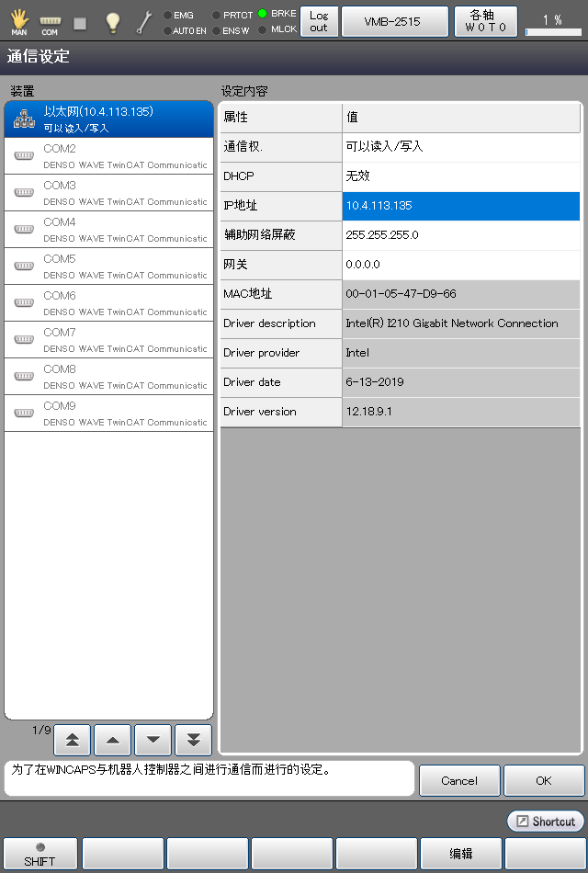Select COM2 device in the list
Viewport: 588px width, 873px height.
pyautogui.click(x=108, y=155)
